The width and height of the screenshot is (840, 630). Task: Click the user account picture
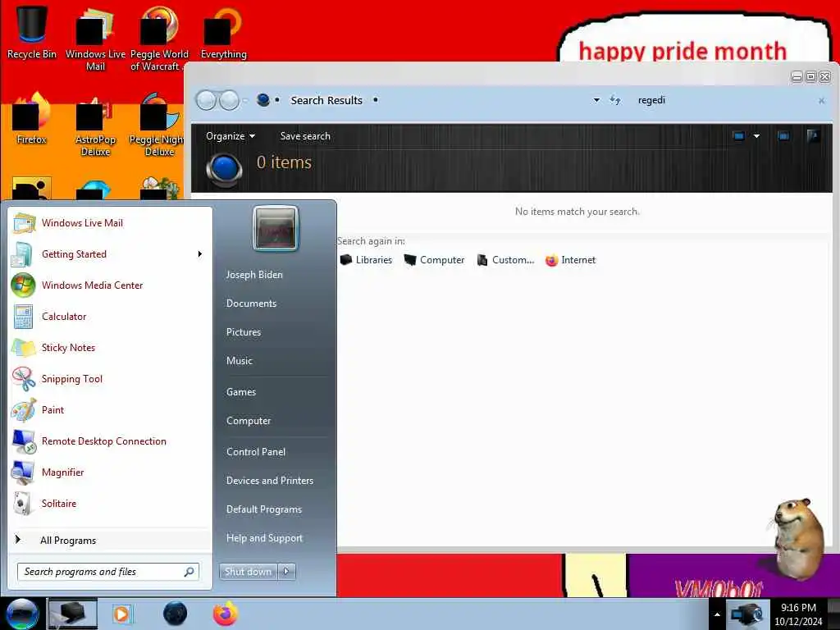[276, 229]
